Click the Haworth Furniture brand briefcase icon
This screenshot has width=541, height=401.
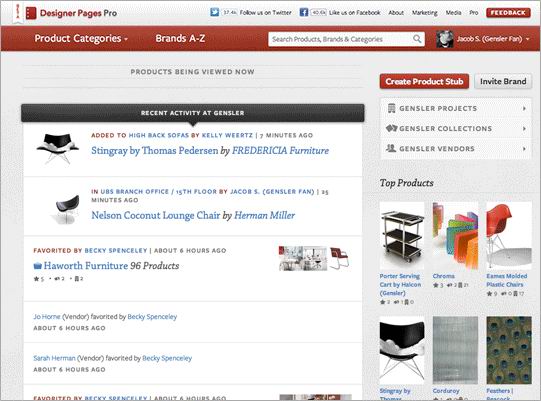pyautogui.click(x=38, y=266)
